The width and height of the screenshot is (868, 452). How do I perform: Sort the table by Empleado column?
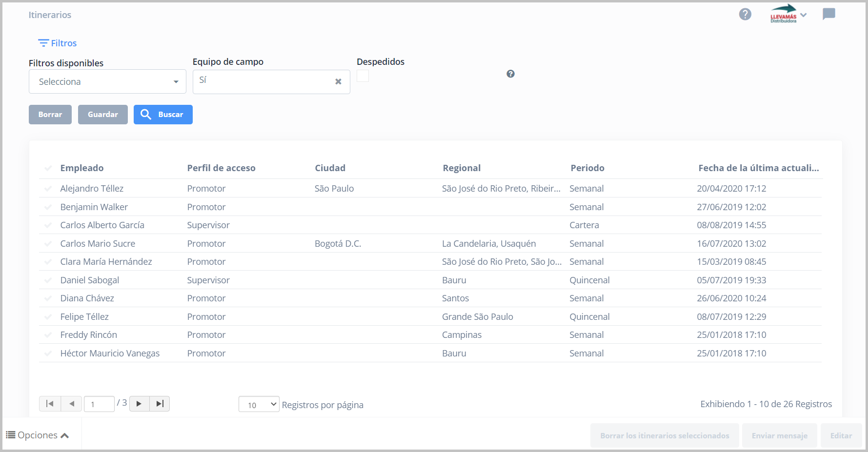click(82, 168)
